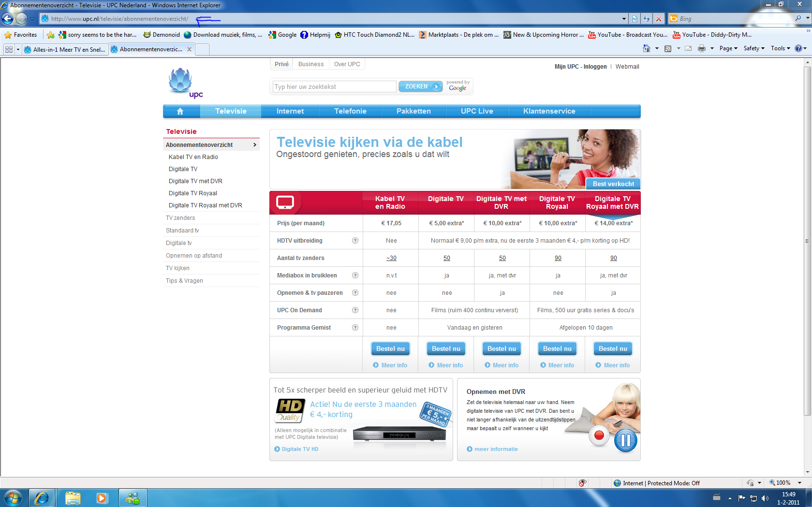The height and width of the screenshot is (507, 812).
Task: Open the Internet navigation tab
Action: [290, 111]
